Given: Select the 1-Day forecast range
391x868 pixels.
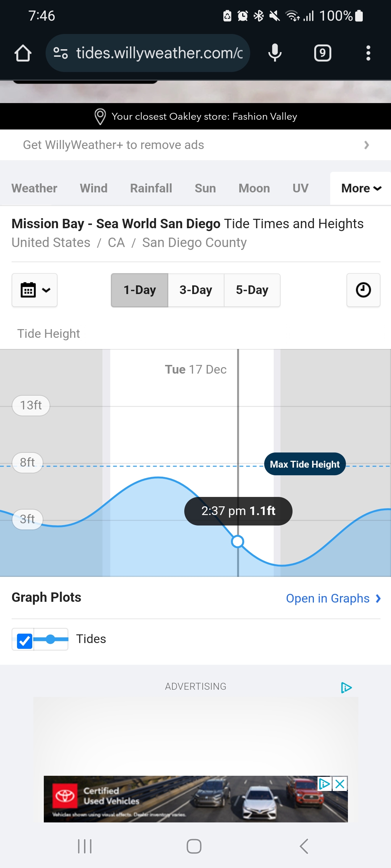Looking at the screenshot, I should (139, 290).
